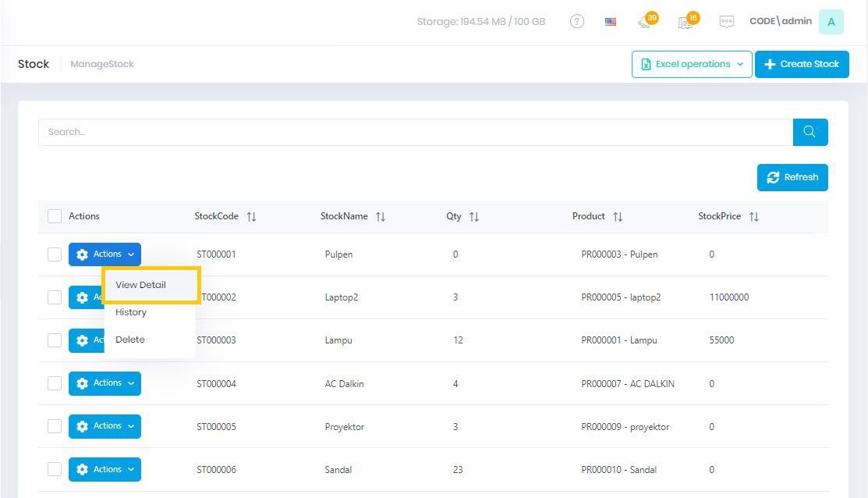Choose View Detail from the Actions menu
The image size is (868, 498).
[x=141, y=285]
